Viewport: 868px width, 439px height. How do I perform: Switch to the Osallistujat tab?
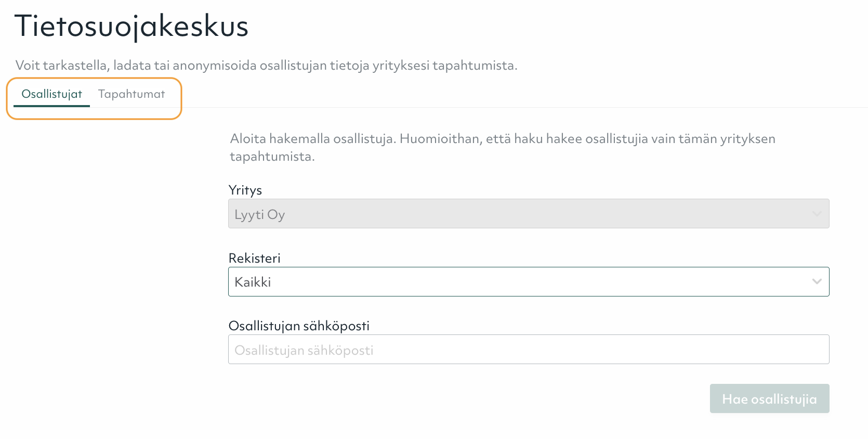51,94
